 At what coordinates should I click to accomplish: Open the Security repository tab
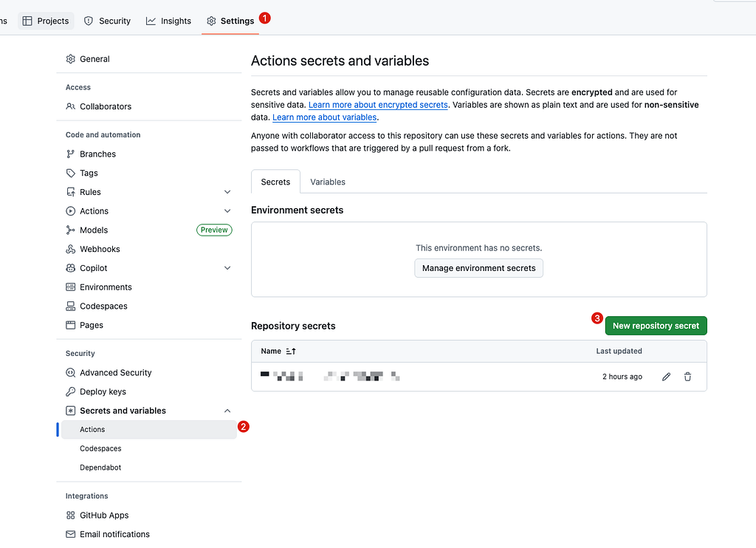(x=107, y=21)
